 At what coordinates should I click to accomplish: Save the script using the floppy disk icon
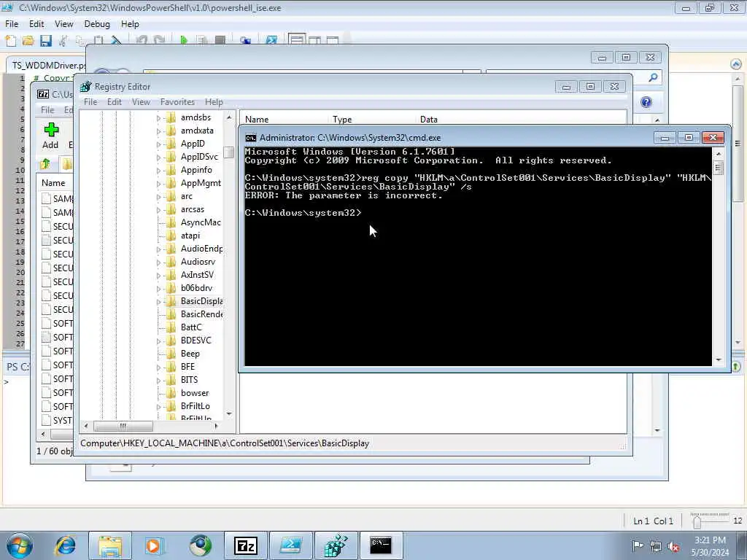[46, 41]
